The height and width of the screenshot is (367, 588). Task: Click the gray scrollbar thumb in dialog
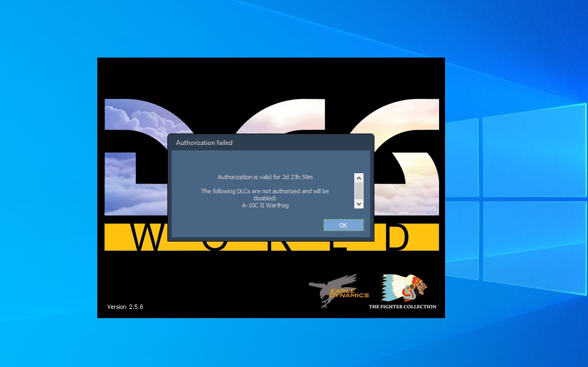click(359, 191)
